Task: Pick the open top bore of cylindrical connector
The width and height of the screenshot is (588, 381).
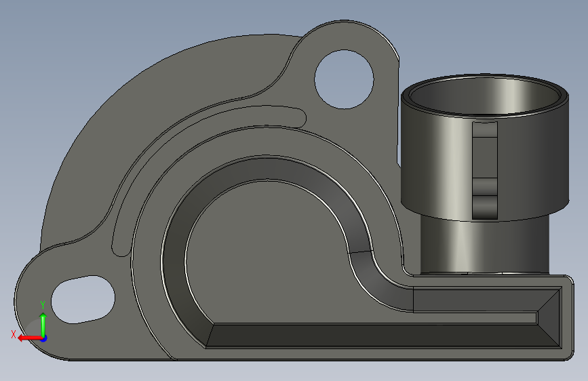Action: [x=485, y=95]
